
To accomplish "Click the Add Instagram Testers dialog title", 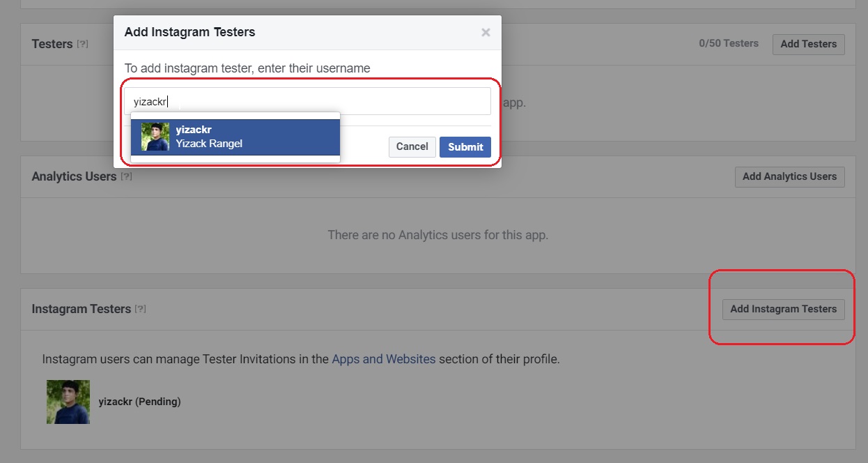I will point(189,32).
